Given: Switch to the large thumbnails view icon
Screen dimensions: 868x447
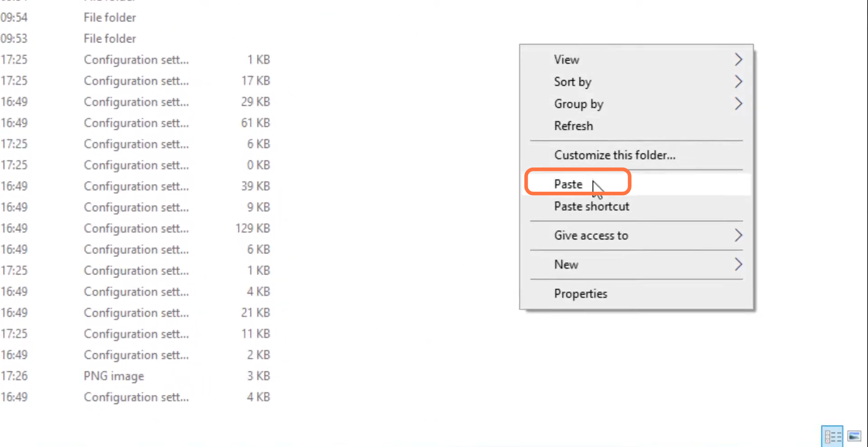Looking at the screenshot, I should tap(854, 436).
